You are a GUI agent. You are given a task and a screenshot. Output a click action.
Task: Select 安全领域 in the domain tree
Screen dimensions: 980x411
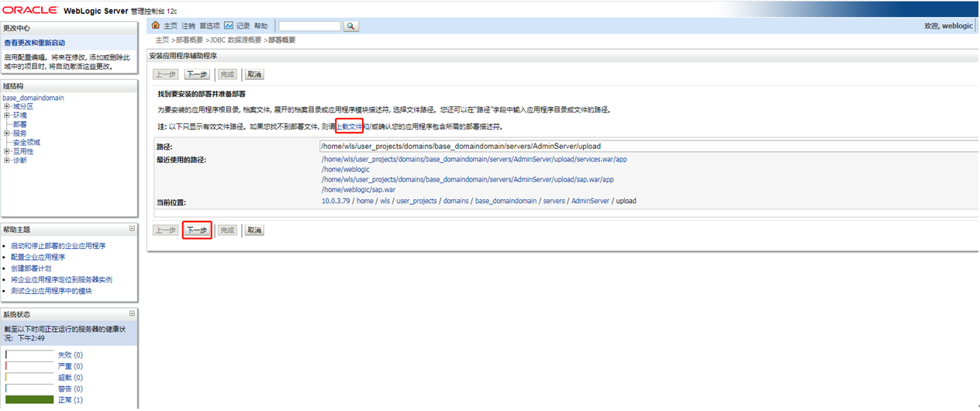26,143
